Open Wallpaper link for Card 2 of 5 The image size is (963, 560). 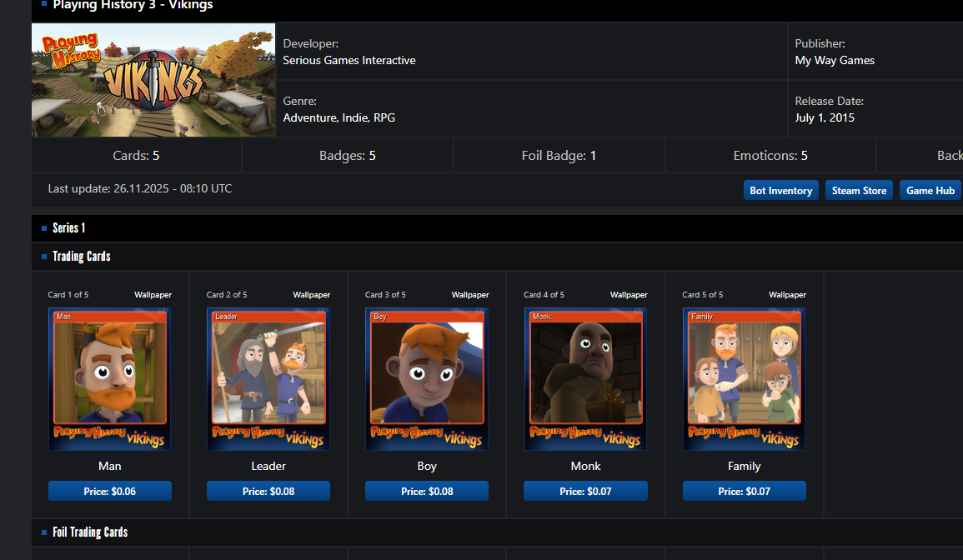(311, 295)
